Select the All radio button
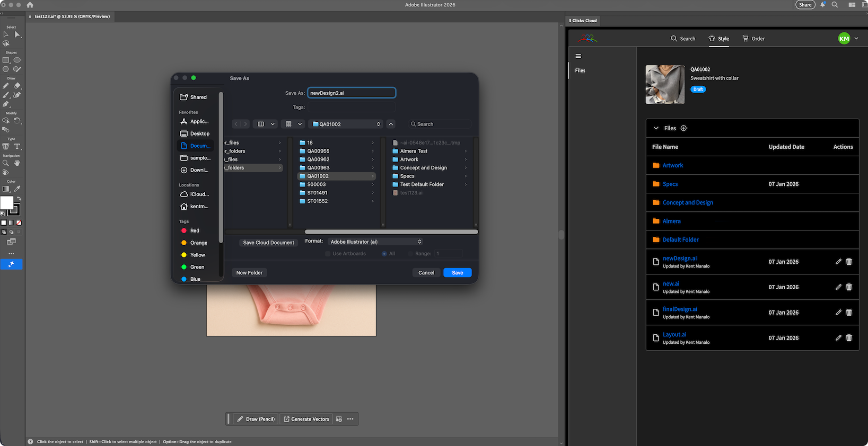Viewport: 868px width, 446px height. pos(384,254)
